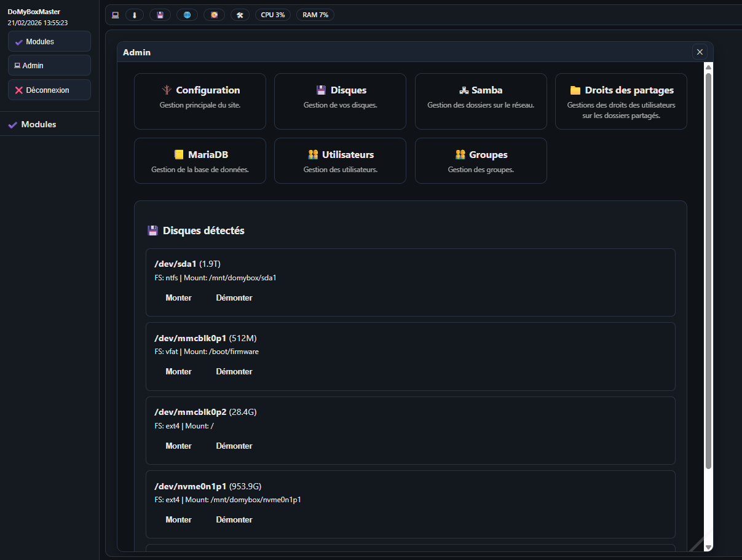Click the RAM 7% indicator

pos(315,15)
